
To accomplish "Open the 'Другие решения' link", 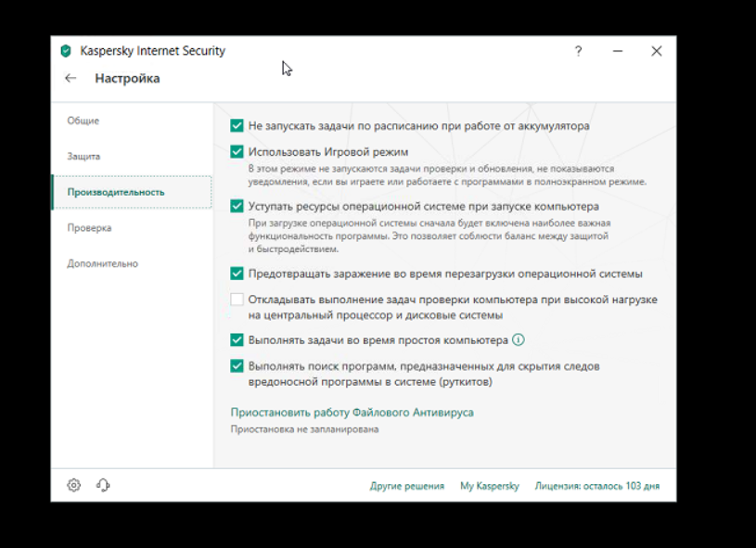I will tap(407, 486).
